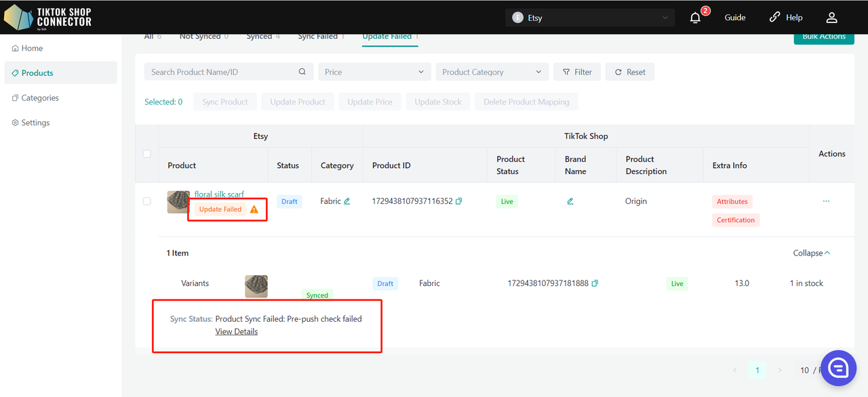868x397 pixels.
Task: Collapse the variant items section
Action: tap(812, 253)
